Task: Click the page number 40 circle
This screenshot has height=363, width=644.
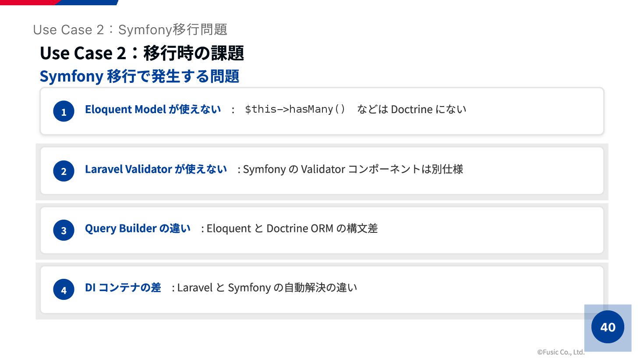Action: tap(608, 327)
